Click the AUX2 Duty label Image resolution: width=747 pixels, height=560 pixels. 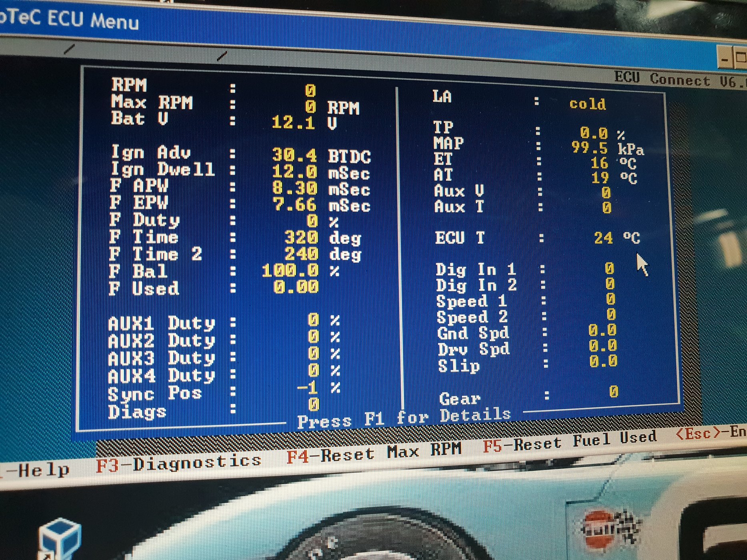coord(162,341)
